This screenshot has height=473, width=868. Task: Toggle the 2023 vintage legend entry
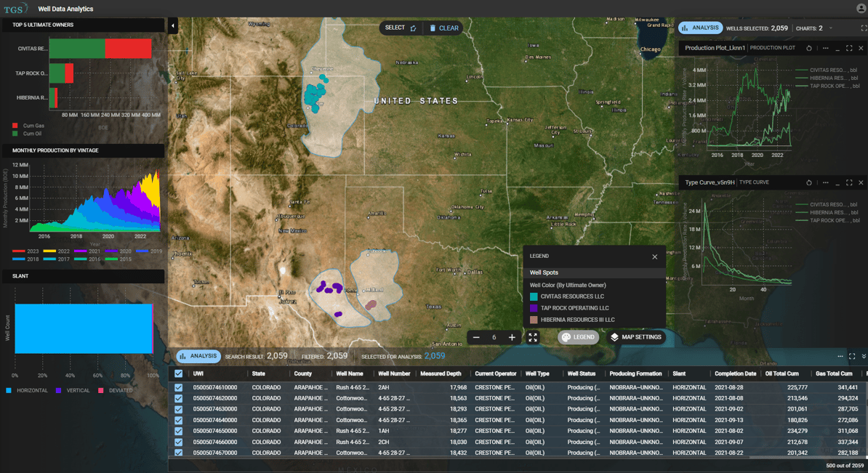(25, 251)
